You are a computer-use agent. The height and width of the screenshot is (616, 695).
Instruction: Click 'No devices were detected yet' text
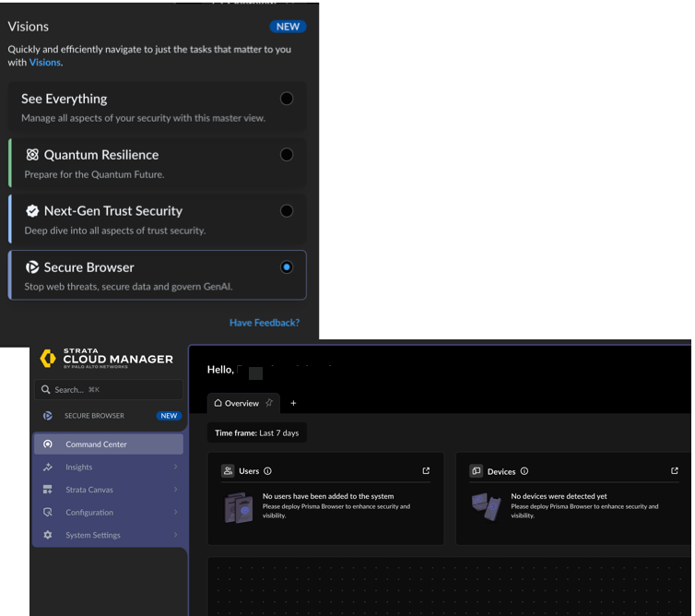559,496
